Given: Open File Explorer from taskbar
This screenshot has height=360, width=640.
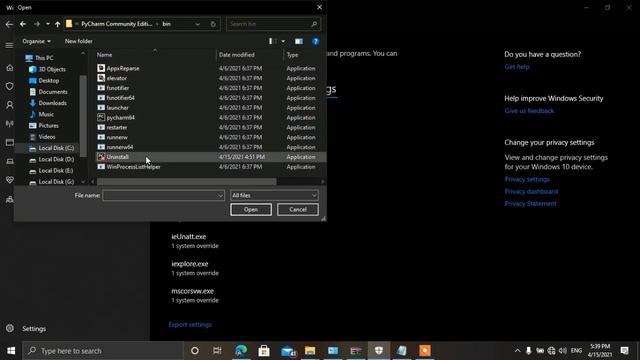Looking at the screenshot, I should 310,351.
